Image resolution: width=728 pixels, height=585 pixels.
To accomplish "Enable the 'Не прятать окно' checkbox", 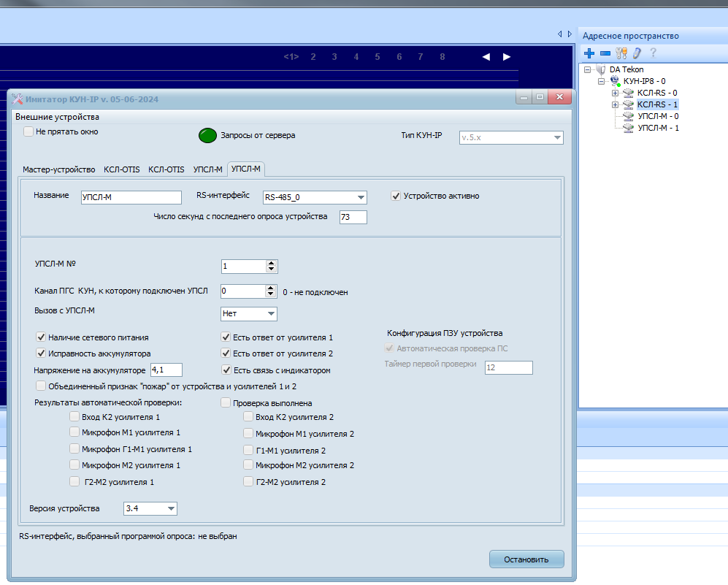I will pos(28,131).
